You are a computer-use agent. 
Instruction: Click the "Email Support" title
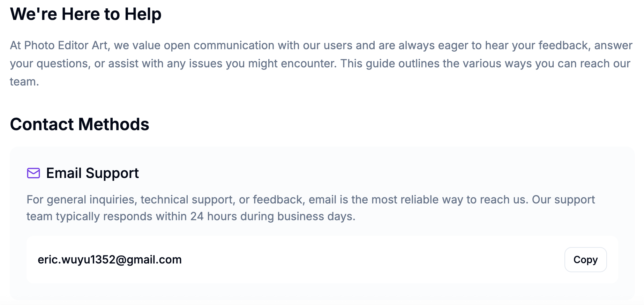pos(92,173)
